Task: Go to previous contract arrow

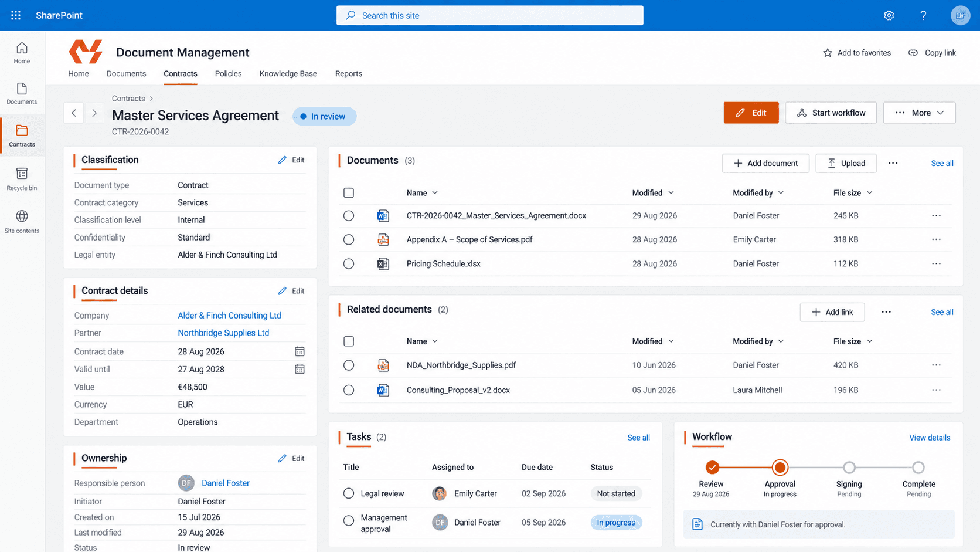Action: tap(74, 113)
